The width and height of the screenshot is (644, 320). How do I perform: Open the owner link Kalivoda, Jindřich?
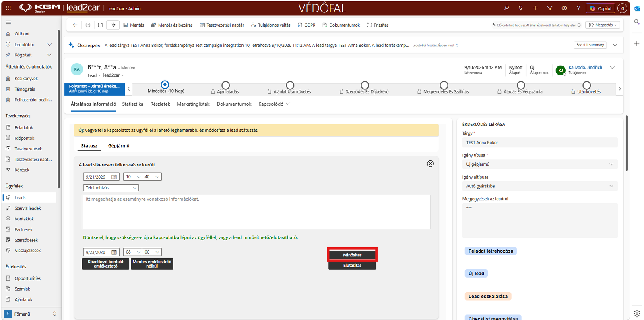coord(585,67)
